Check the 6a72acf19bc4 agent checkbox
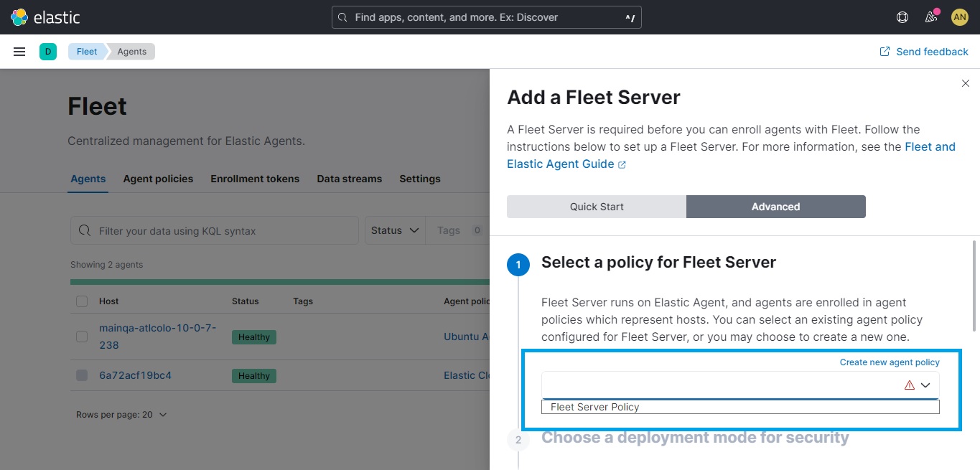Screen dimensions: 980x470 click(81, 375)
